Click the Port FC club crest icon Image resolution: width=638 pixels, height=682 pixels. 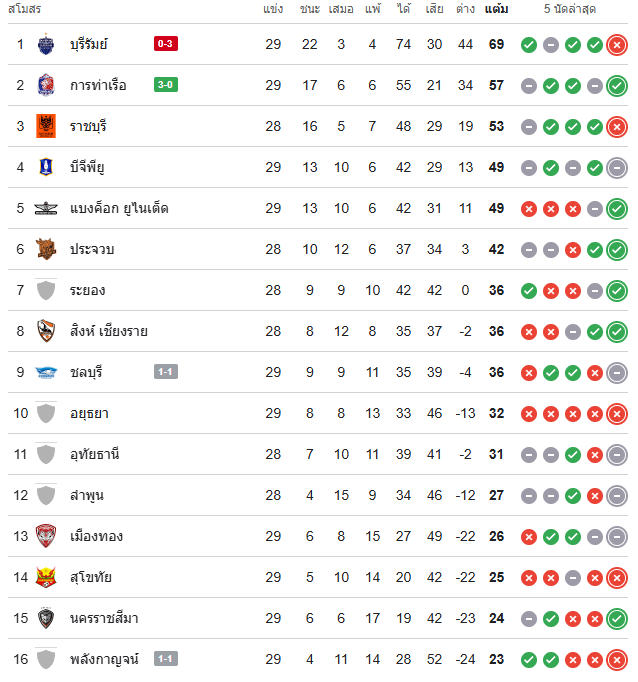coord(46,85)
